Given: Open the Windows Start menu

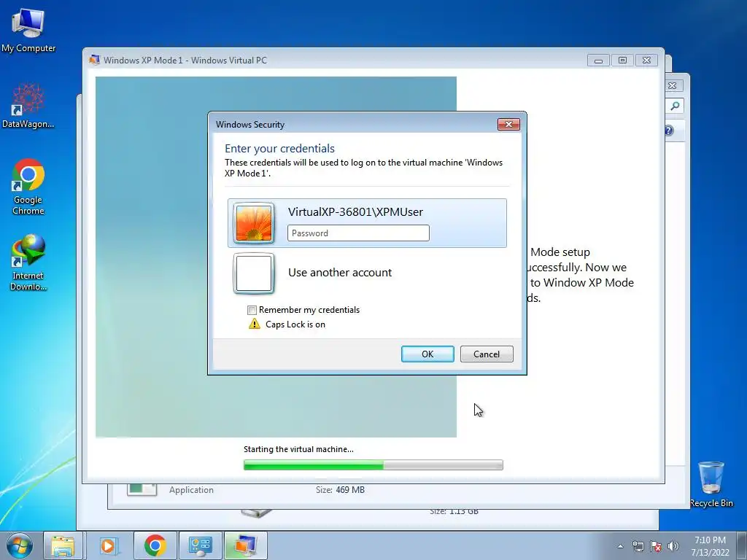Looking at the screenshot, I should point(20,545).
